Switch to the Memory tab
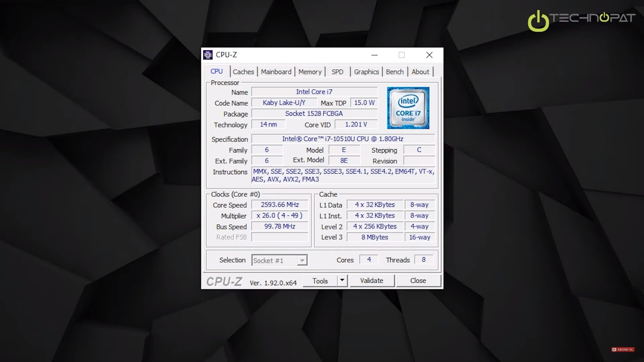 click(310, 72)
